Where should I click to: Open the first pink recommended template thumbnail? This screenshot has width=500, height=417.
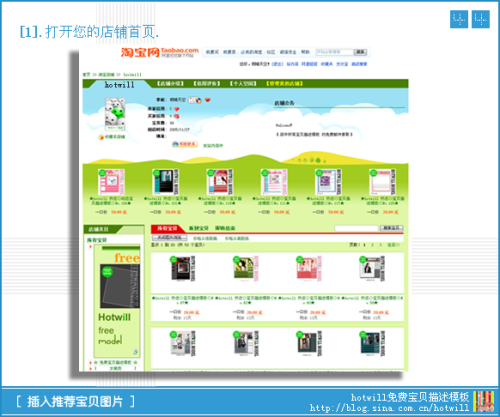[111, 182]
